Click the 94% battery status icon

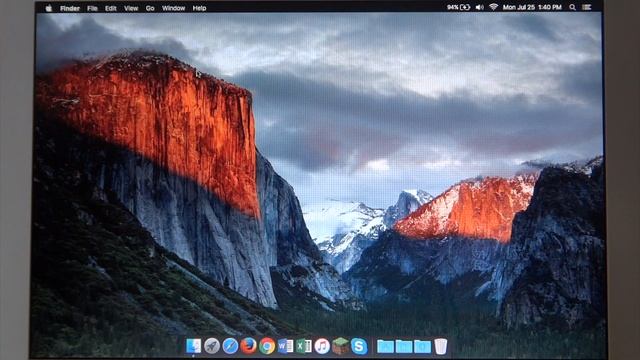[x=458, y=7]
